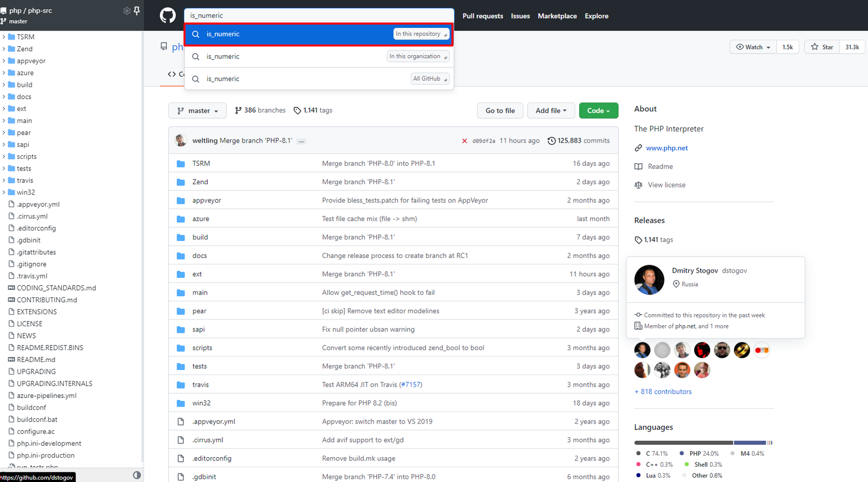
Task: Click the folder icon in the win32 file row
Action: click(x=181, y=403)
